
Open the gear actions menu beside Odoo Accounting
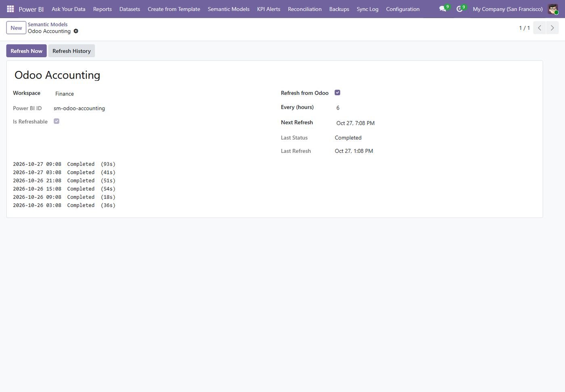coord(76,31)
